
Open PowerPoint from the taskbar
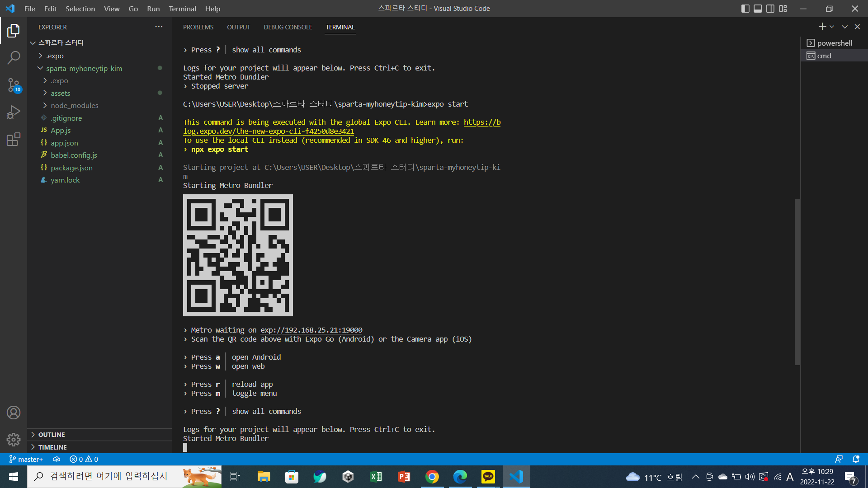point(404,477)
